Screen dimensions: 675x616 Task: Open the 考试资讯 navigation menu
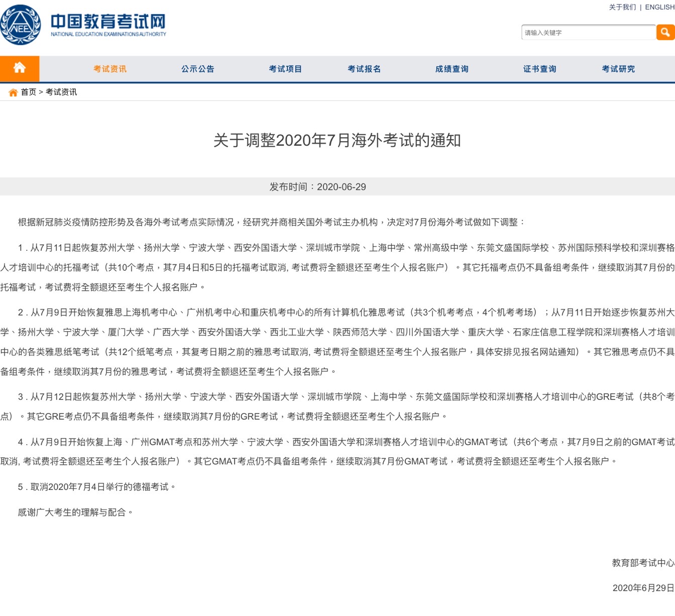[x=109, y=68]
